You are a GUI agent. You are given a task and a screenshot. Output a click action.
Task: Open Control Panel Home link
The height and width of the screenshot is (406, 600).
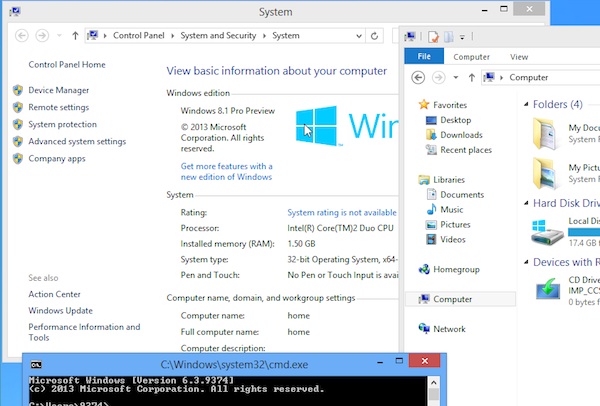click(67, 65)
